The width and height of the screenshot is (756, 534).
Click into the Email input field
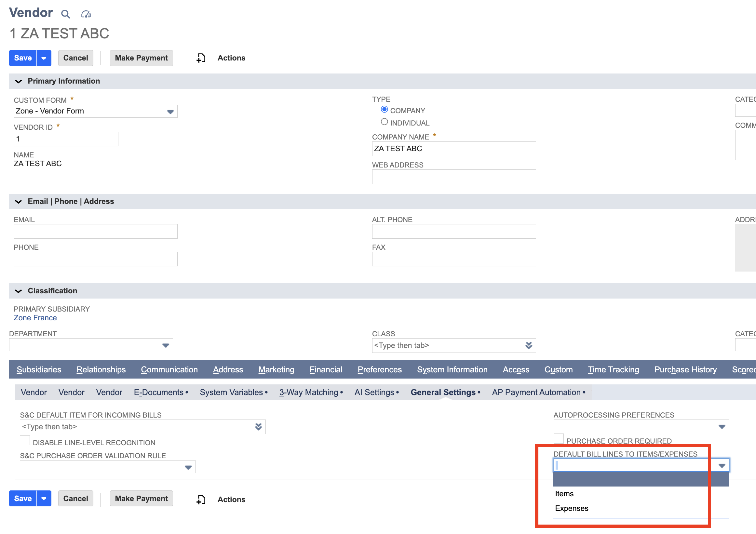[96, 232]
